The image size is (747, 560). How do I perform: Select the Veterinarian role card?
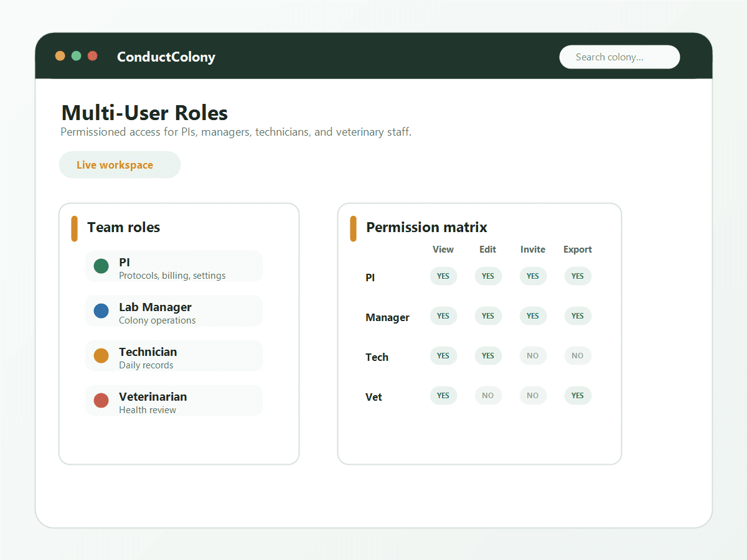pyautogui.click(x=174, y=401)
